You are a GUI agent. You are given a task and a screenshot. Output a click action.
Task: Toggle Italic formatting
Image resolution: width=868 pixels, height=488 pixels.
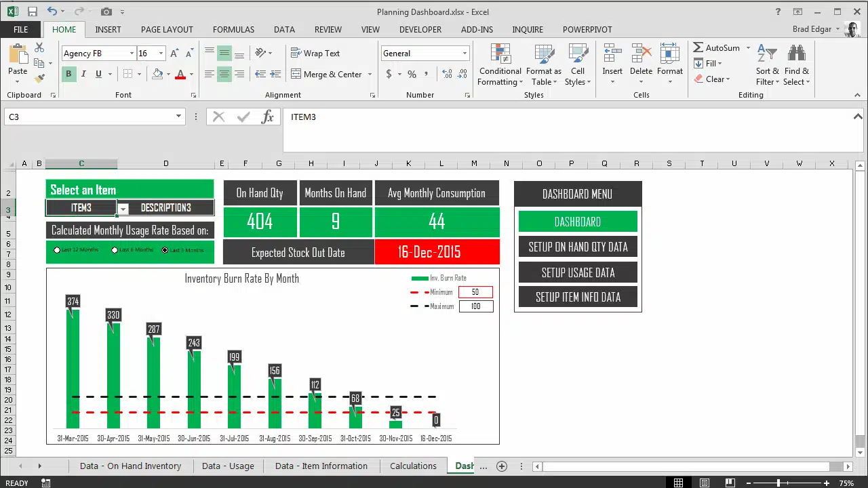[x=83, y=74]
